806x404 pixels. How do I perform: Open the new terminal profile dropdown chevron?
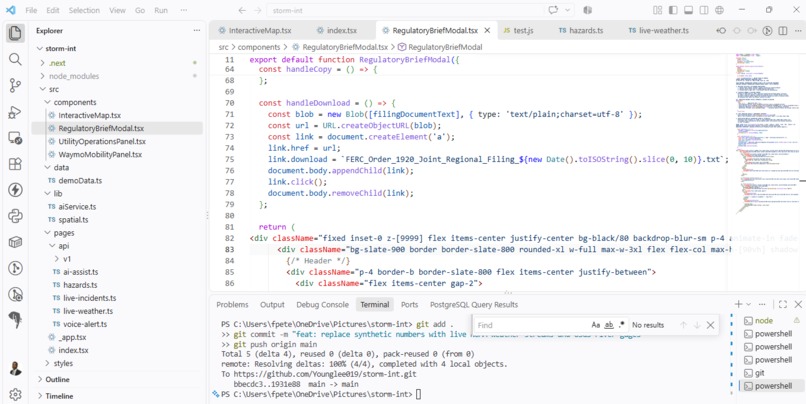click(748, 304)
